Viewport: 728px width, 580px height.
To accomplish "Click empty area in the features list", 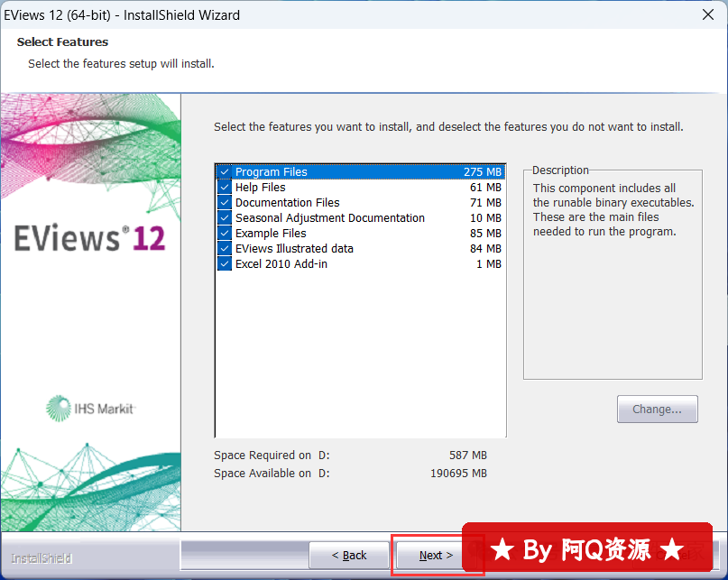I will click(360, 361).
